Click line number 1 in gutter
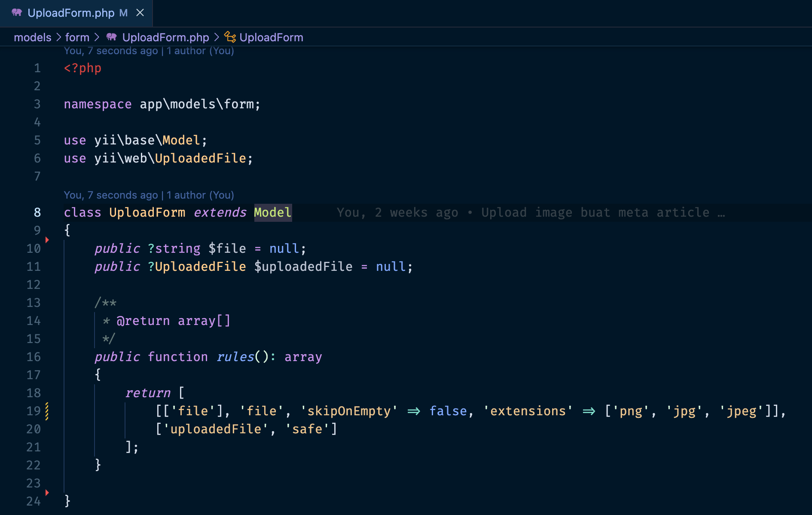The width and height of the screenshot is (812, 515). (37, 68)
